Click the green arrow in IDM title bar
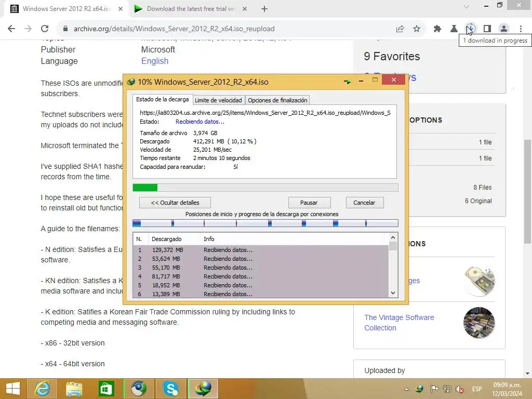Viewport: 532px width, 399px height. pyautogui.click(x=347, y=82)
